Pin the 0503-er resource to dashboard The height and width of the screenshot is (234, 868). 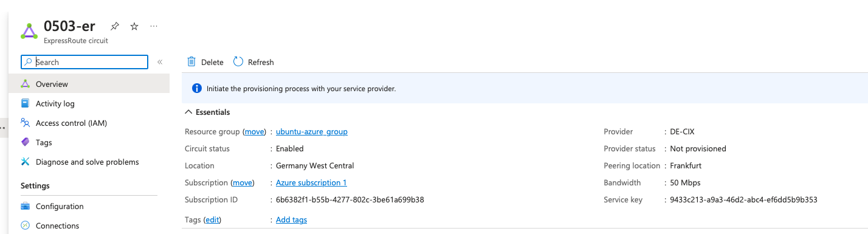click(x=114, y=26)
